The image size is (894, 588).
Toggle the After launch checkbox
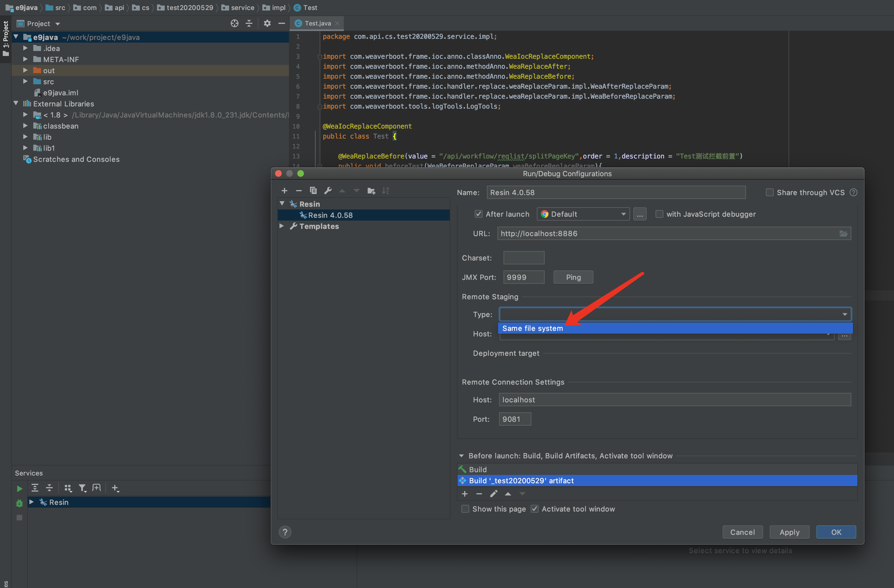coord(478,214)
